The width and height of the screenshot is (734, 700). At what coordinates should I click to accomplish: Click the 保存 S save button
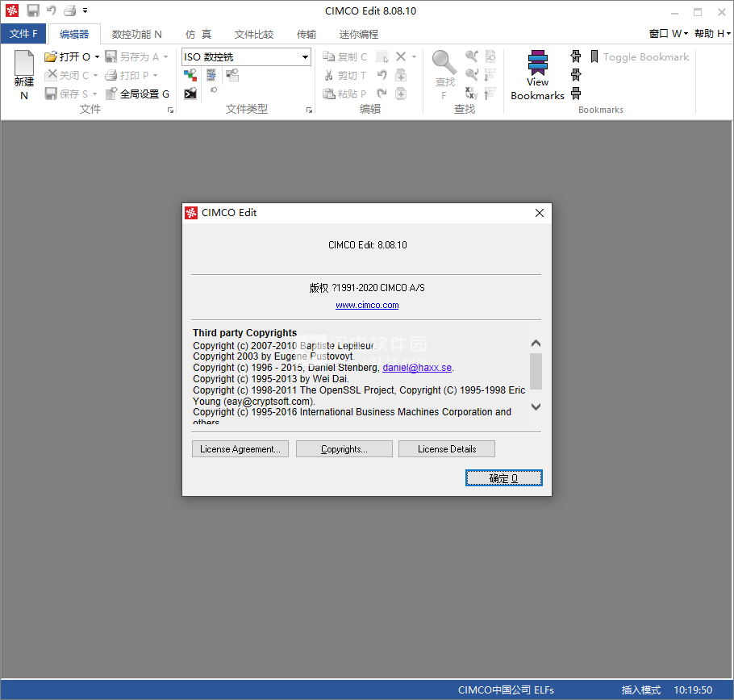(x=66, y=94)
